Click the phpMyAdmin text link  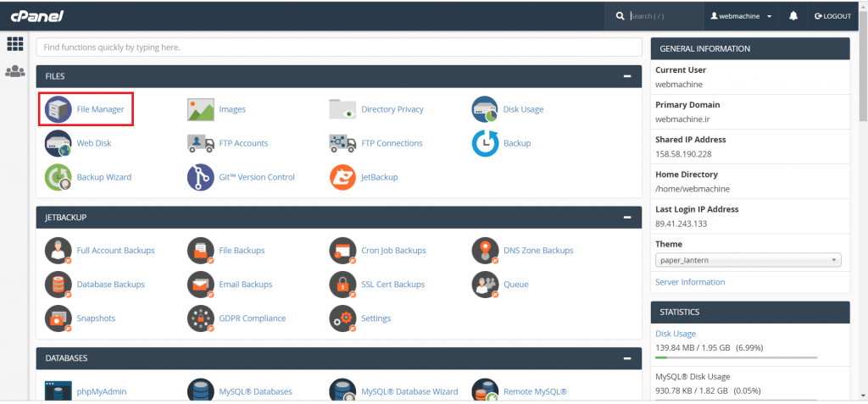(102, 391)
